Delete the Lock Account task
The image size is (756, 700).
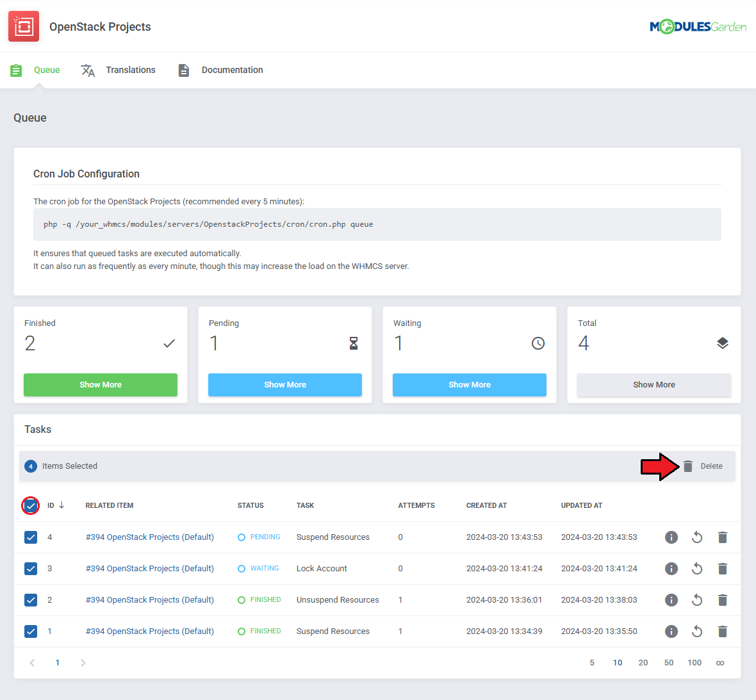722,568
